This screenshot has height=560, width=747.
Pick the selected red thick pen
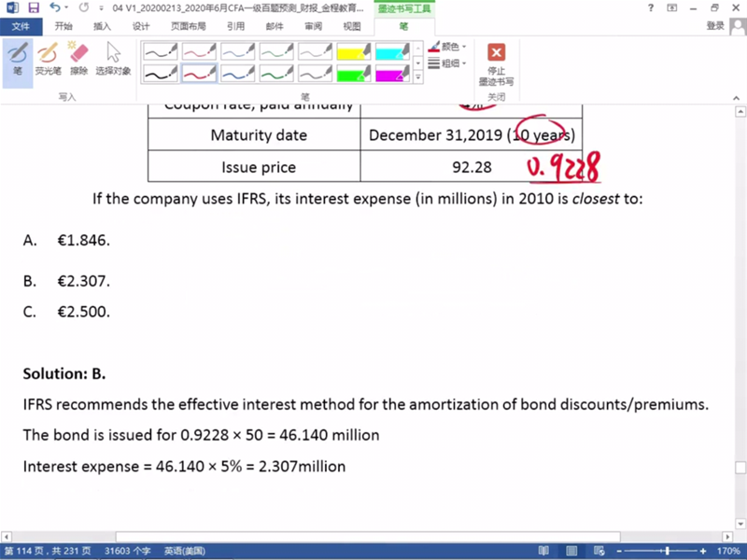coord(199,74)
